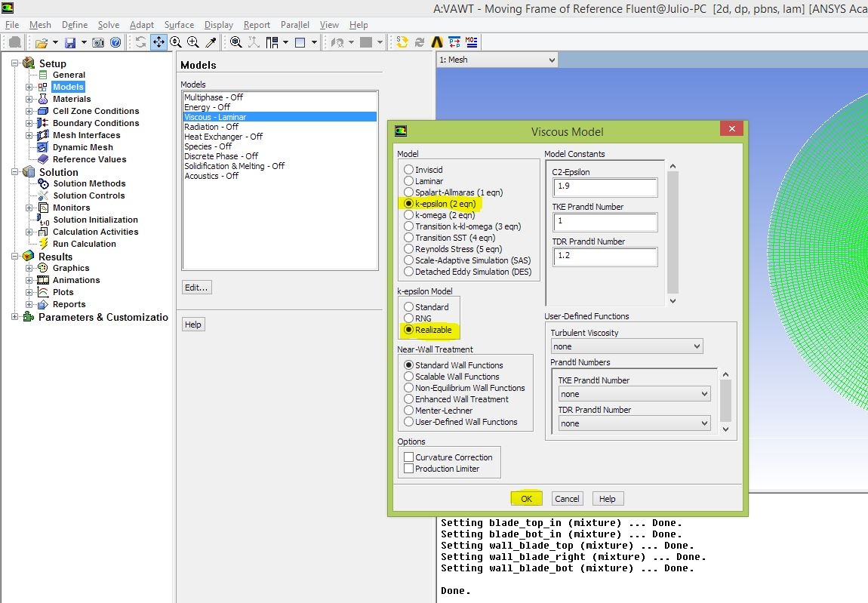Click the TDR Prandtl Number constant field

click(x=605, y=257)
